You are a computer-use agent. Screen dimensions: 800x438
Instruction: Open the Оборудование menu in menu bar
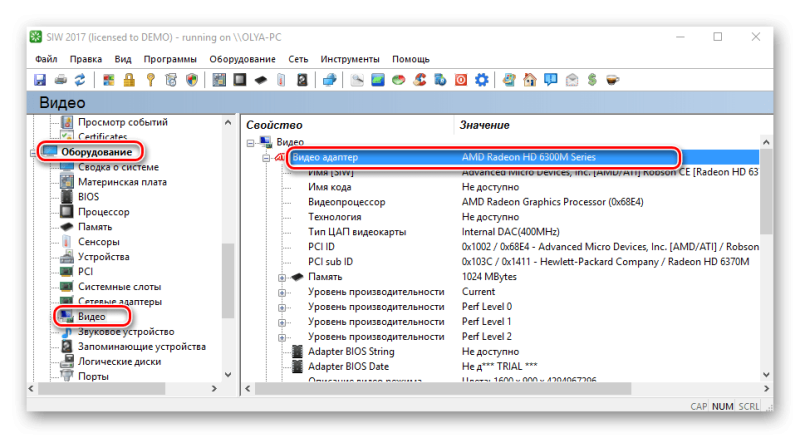tap(245, 59)
